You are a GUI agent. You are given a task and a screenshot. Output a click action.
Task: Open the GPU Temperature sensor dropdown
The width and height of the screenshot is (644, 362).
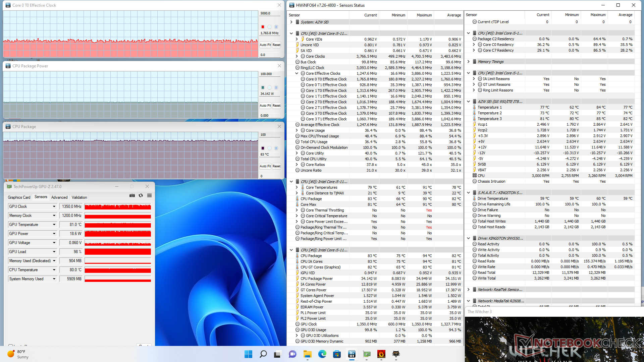click(x=54, y=225)
